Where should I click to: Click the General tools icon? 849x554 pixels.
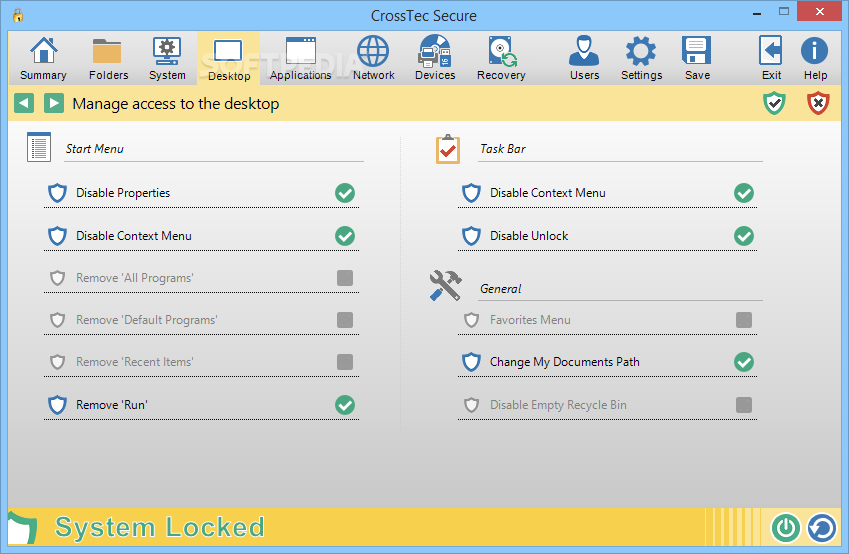[x=445, y=285]
